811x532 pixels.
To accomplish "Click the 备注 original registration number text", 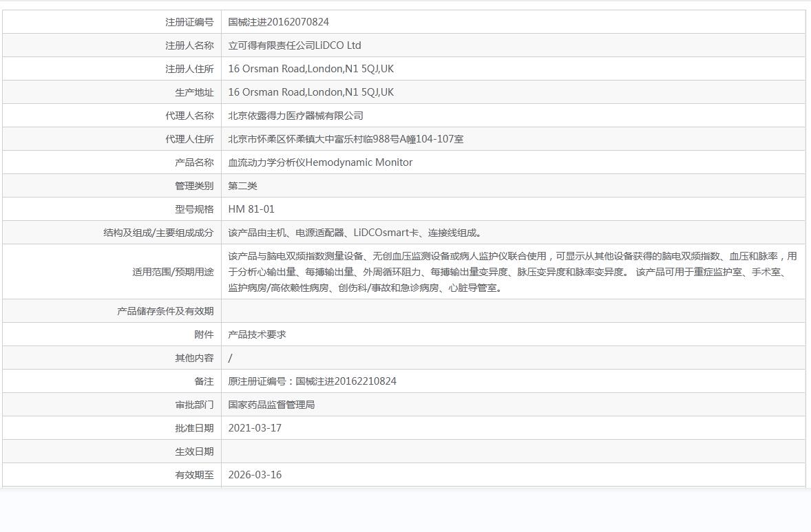I will (x=313, y=381).
